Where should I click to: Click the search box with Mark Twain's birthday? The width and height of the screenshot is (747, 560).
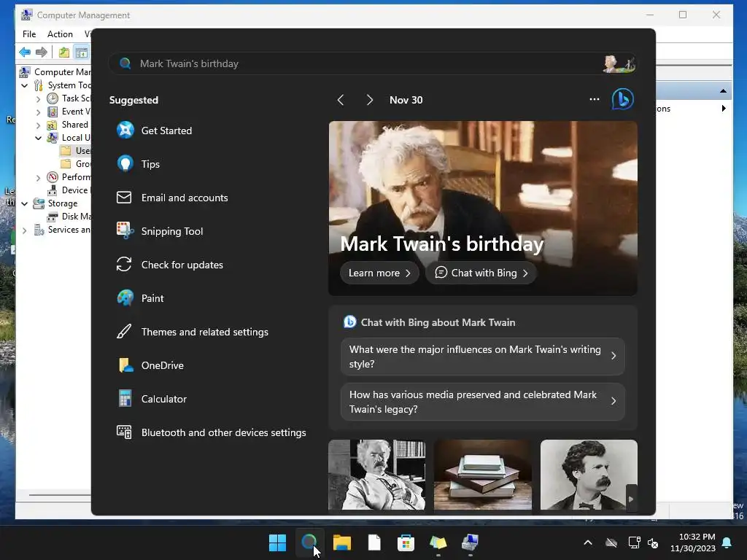click(x=373, y=63)
